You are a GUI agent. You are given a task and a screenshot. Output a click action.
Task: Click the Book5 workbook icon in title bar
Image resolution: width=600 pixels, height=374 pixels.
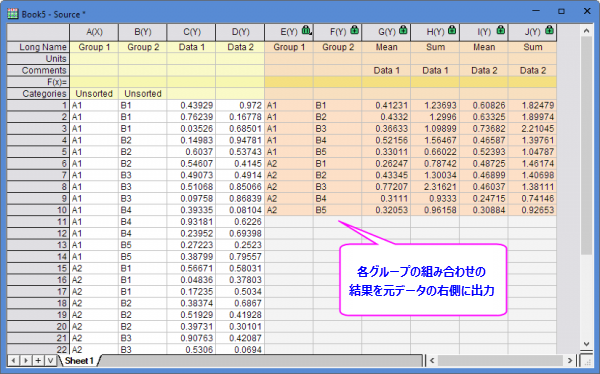coord(13,14)
